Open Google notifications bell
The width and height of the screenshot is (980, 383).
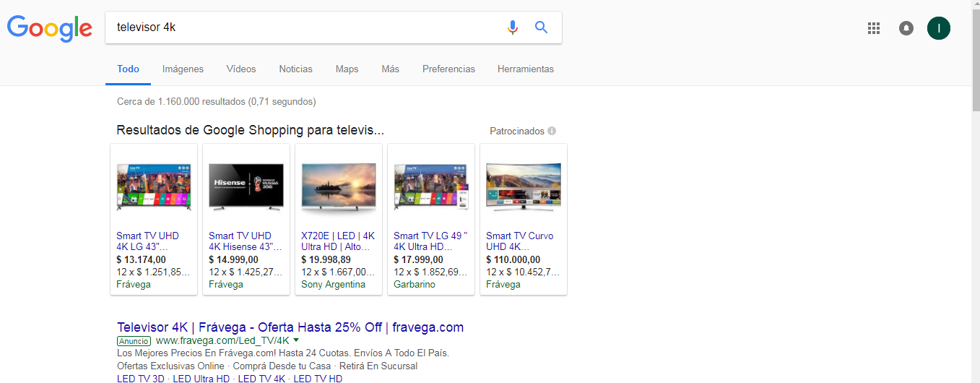click(906, 28)
